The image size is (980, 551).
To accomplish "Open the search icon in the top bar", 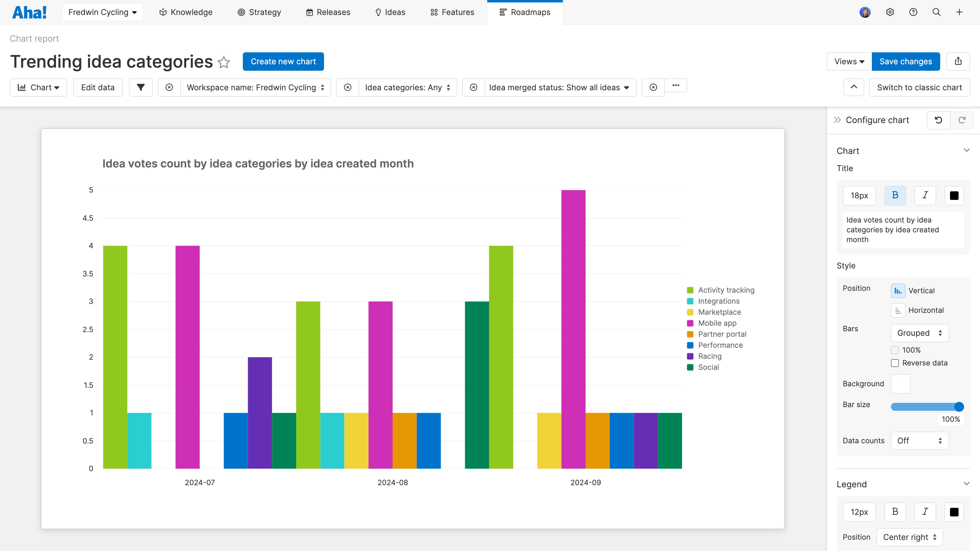I will [936, 12].
